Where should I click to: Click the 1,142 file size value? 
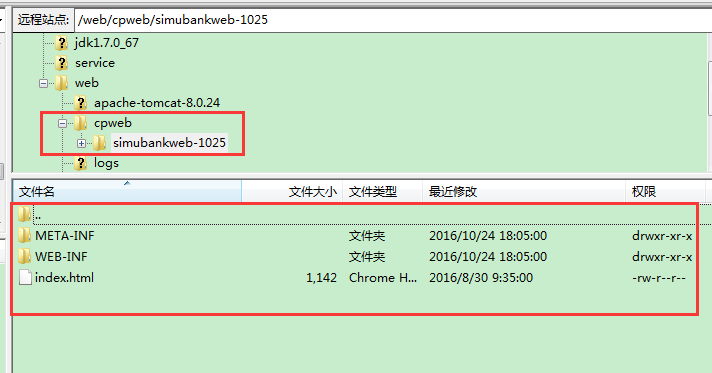click(321, 277)
